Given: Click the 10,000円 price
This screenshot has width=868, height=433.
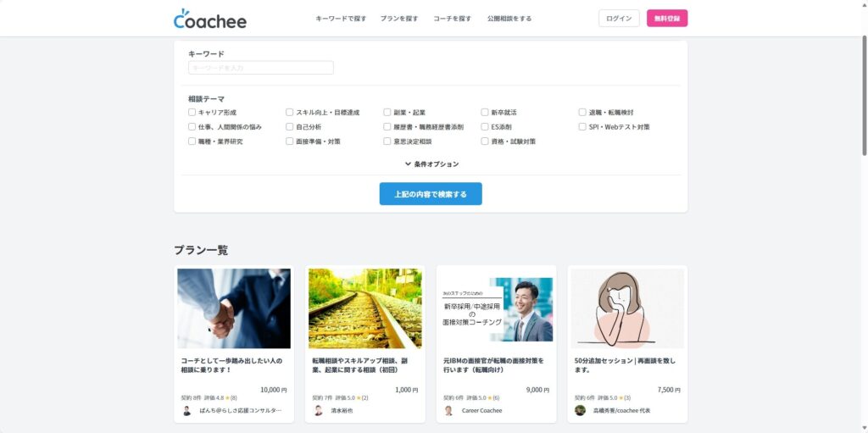Looking at the screenshot, I should (274, 390).
